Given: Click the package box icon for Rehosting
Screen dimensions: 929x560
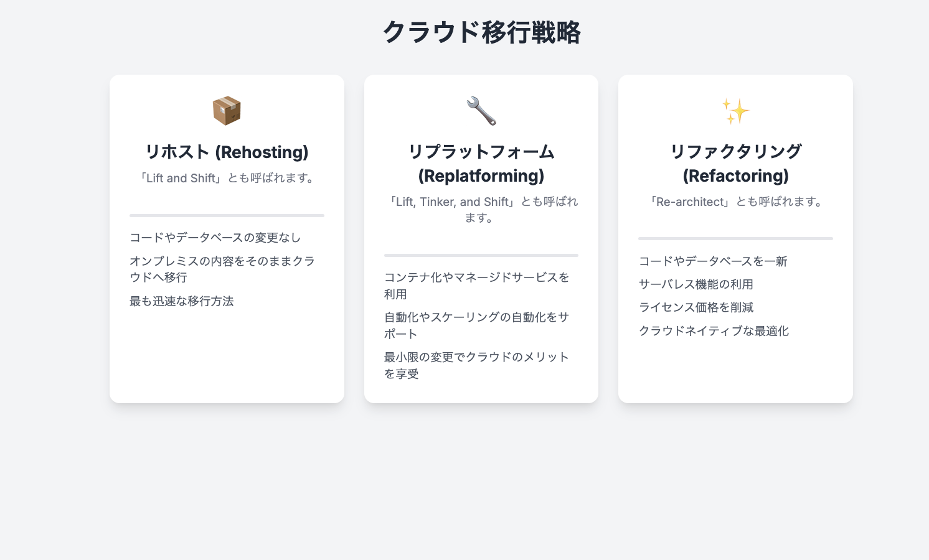Looking at the screenshot, I should pyautogui.click(x=227, y=111).
